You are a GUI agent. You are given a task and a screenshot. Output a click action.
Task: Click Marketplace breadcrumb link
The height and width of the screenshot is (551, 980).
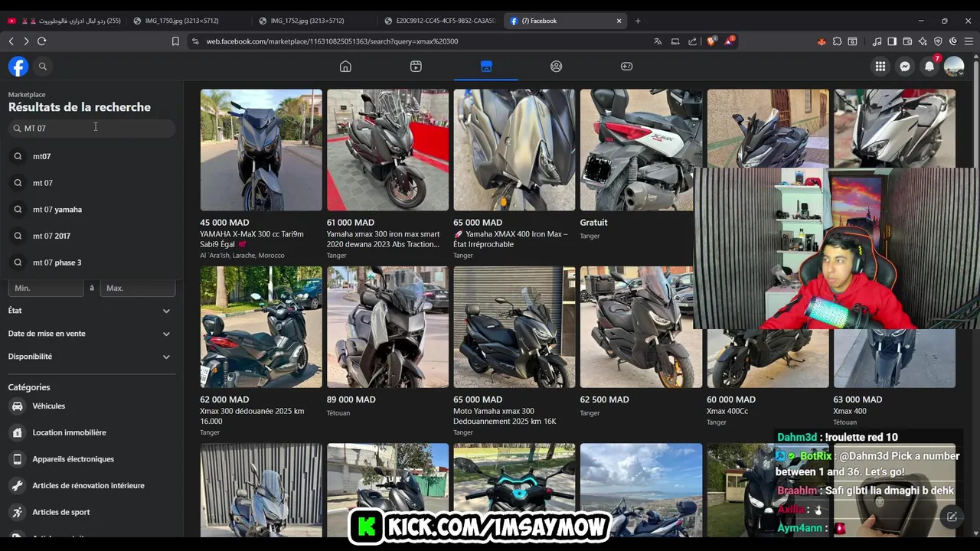click(x=27, y=94)
